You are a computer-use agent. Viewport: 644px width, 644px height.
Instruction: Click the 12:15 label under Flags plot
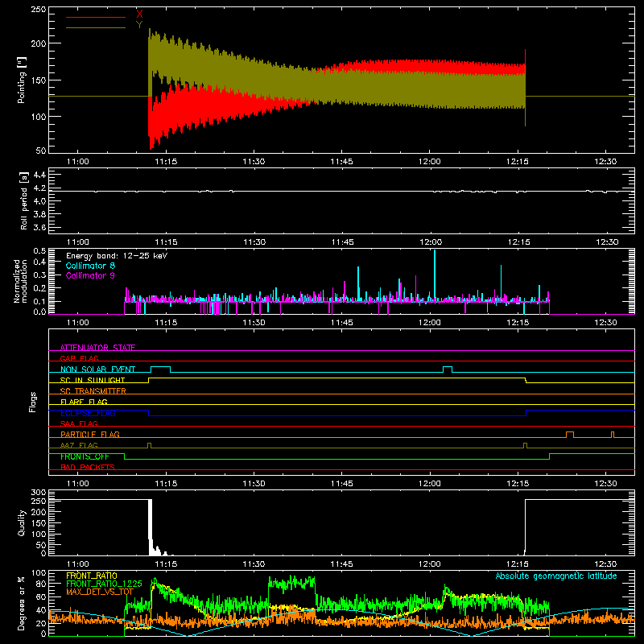coord(518,484)
